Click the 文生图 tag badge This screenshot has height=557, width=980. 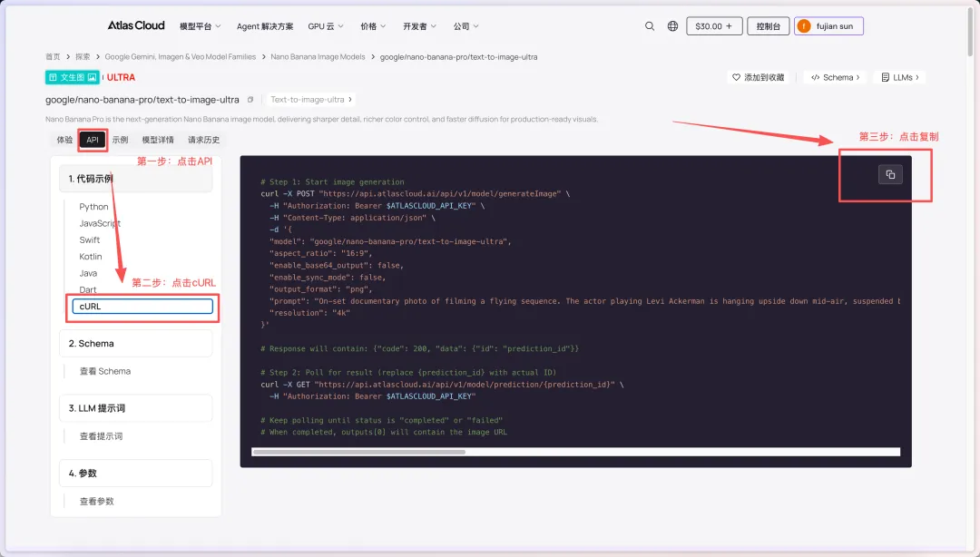coord(72,77)
